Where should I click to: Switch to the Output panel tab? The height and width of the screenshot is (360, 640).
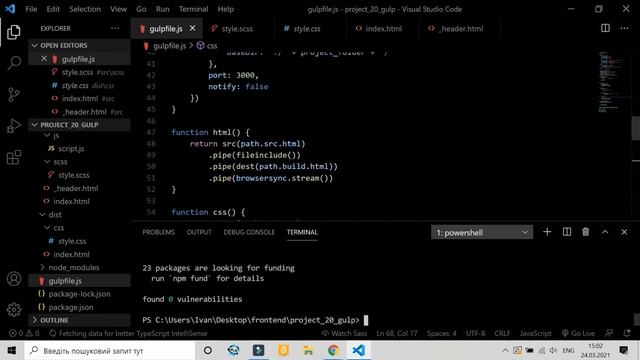pyautogui.click(x=199, y=232)
